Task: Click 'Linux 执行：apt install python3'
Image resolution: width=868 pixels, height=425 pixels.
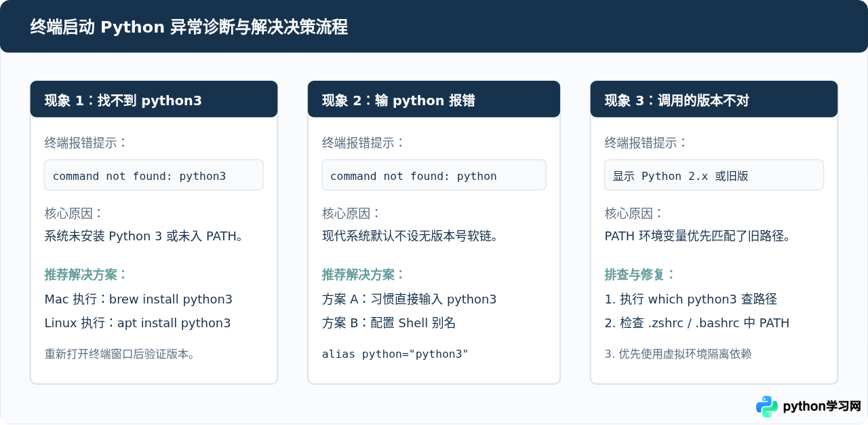Action: click(x=138, y=323)
